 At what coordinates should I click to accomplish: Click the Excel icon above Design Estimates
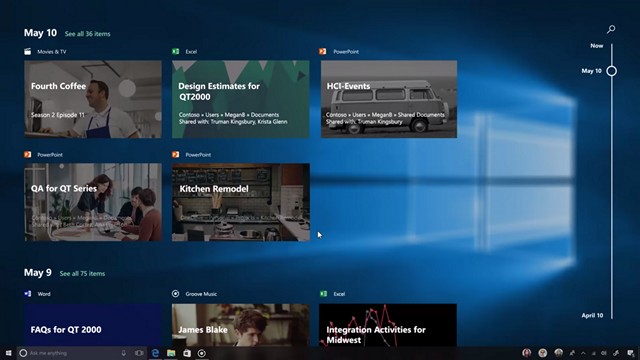[176, 51]
